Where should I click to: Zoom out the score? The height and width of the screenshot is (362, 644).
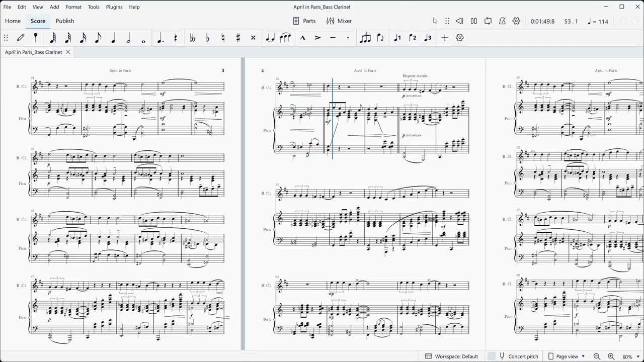(597, 356)
